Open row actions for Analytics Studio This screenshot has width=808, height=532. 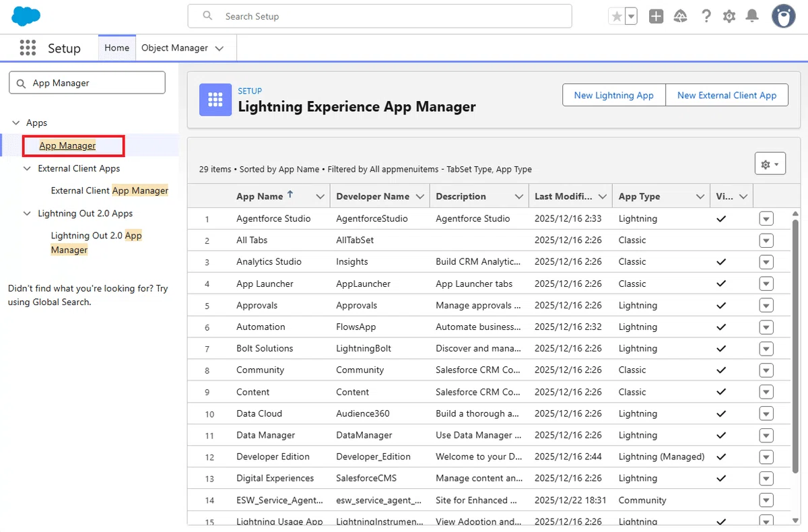[x=766, y=262]
